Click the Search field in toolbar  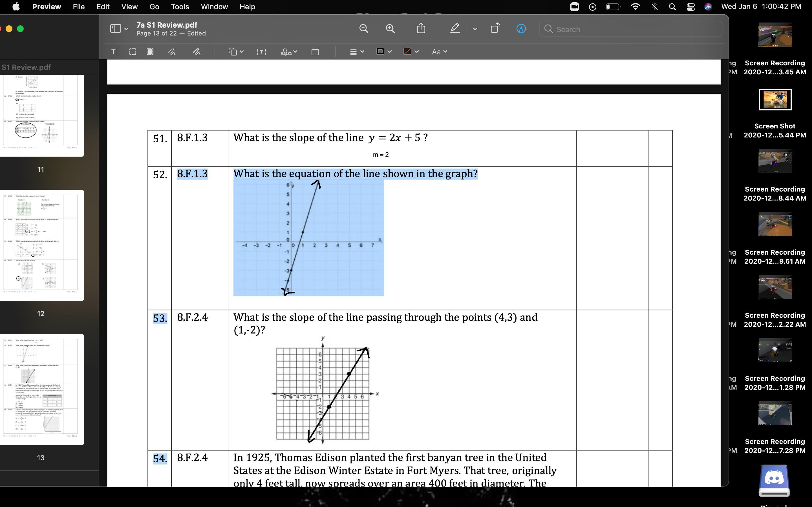630,29
